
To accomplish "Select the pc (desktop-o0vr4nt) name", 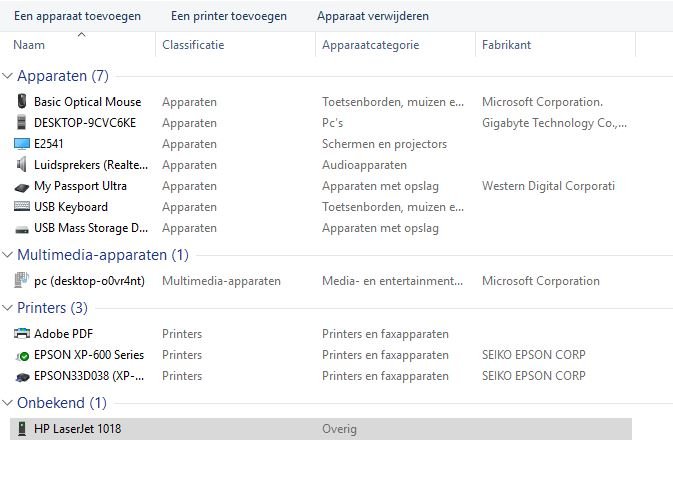I will 89,281.
